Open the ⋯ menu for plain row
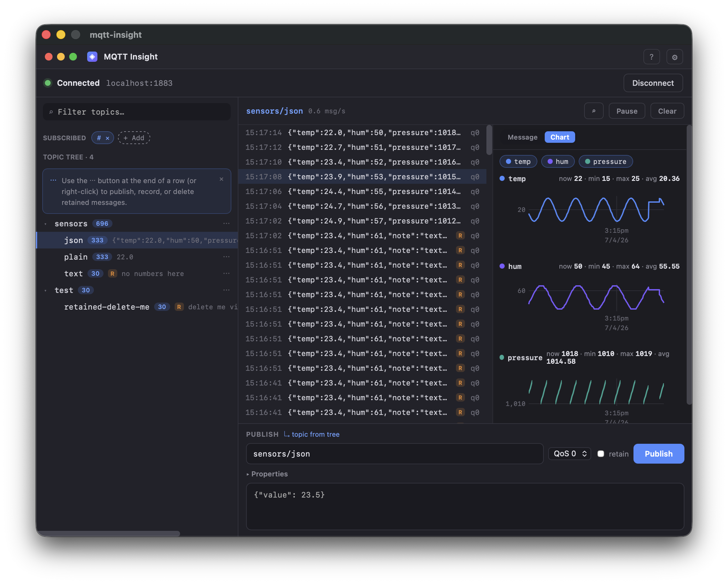Screen dimensions: 728x584 pos(226,257)
